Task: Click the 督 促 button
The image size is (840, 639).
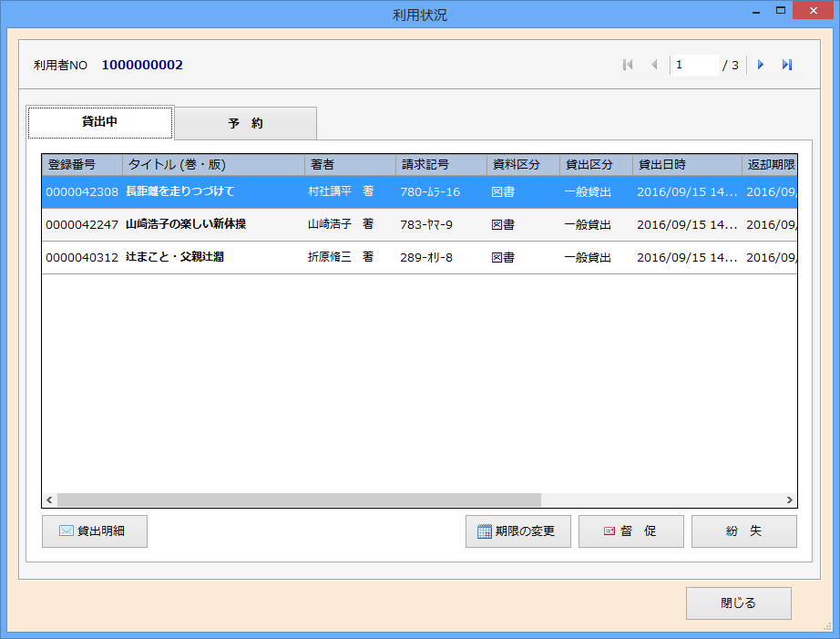Action: coord(631,531)
